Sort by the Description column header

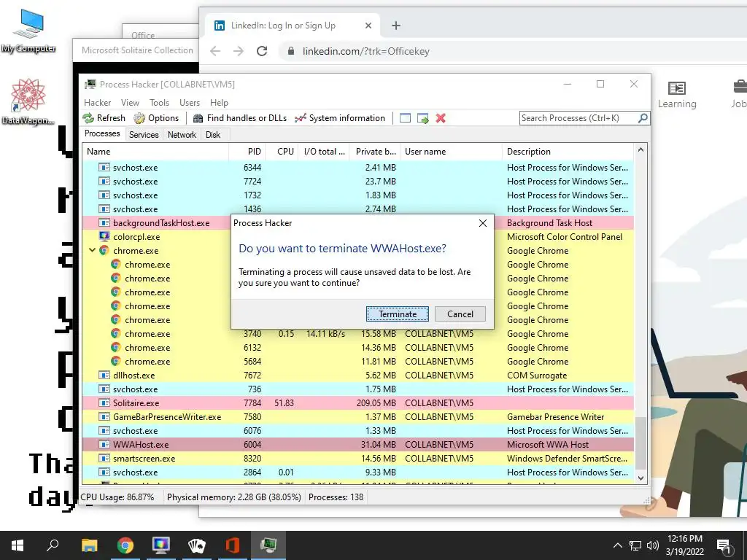tap(568, 152)
